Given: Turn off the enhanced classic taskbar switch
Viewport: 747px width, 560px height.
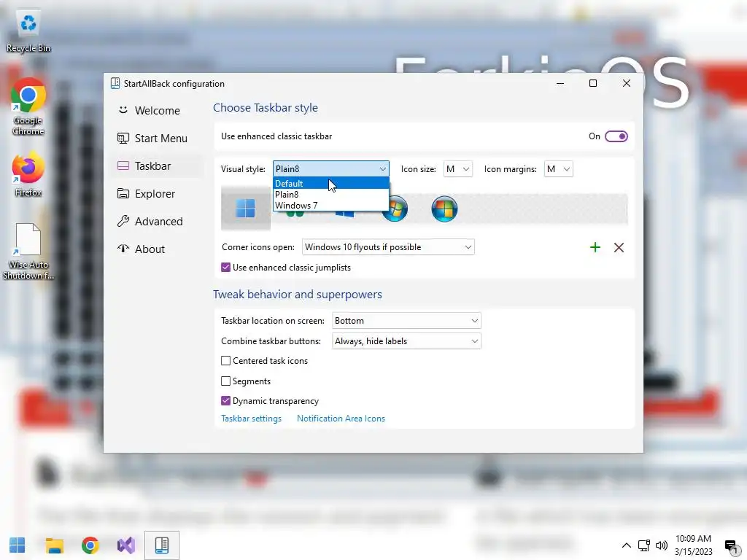Looking at the screenshot, I should (616, 136).
